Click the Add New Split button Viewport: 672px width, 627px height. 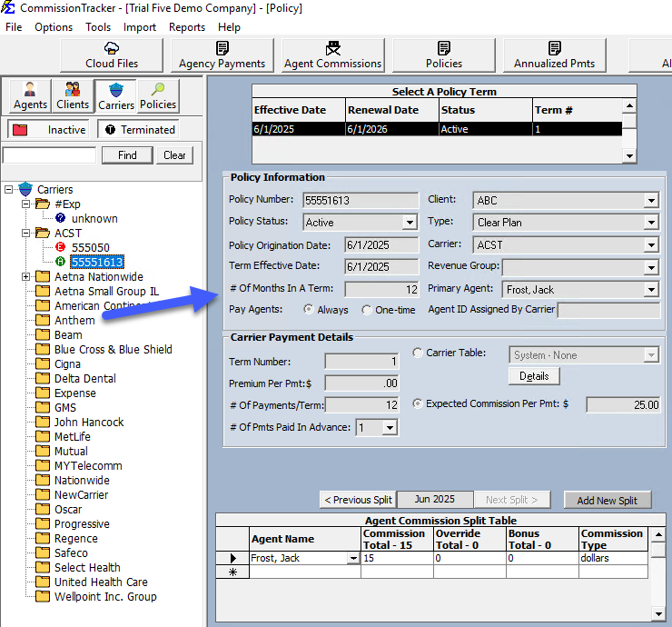coord(608,501)
